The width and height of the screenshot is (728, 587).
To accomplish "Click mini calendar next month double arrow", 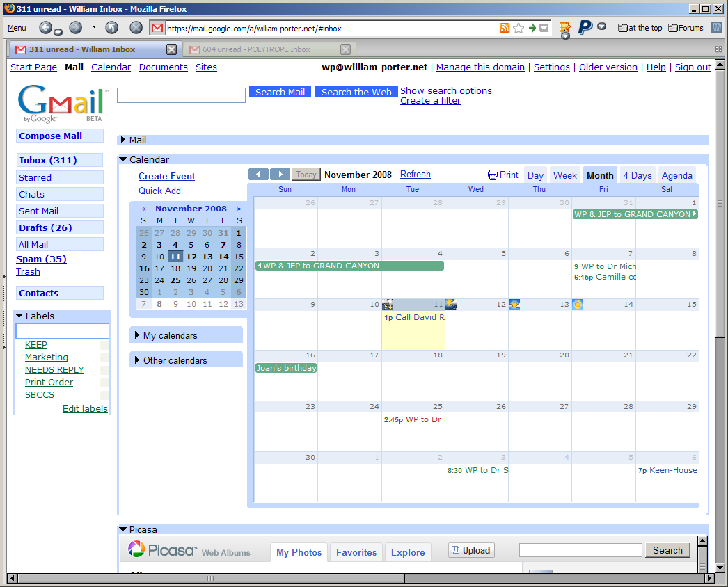I will pos(239,209).
